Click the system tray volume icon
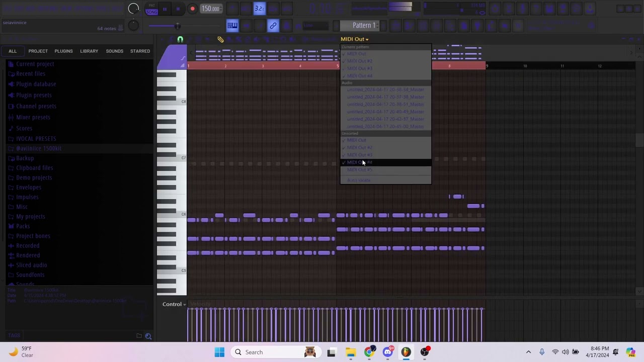644x362 pixels. [x=566, y=352]
